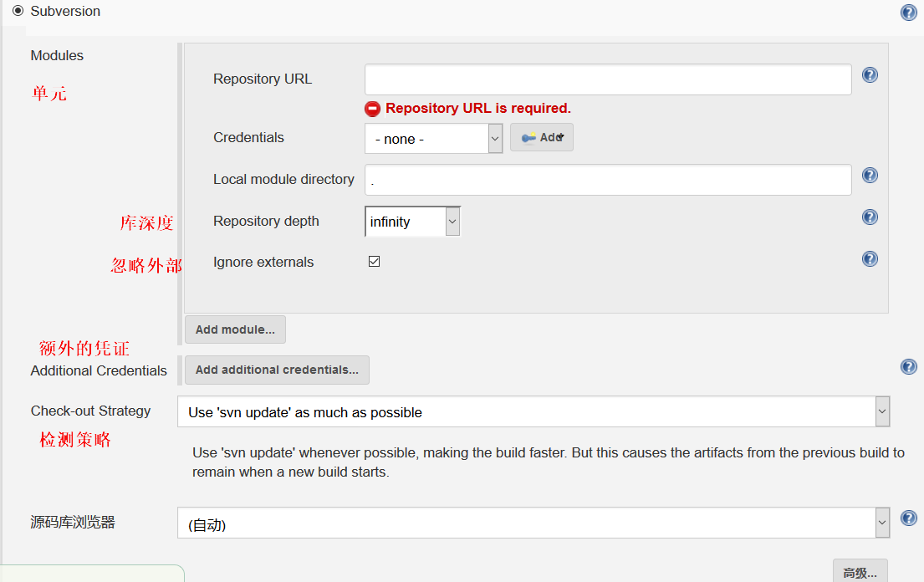Uncheck the Ignore externals checkbox

(374, 262)
